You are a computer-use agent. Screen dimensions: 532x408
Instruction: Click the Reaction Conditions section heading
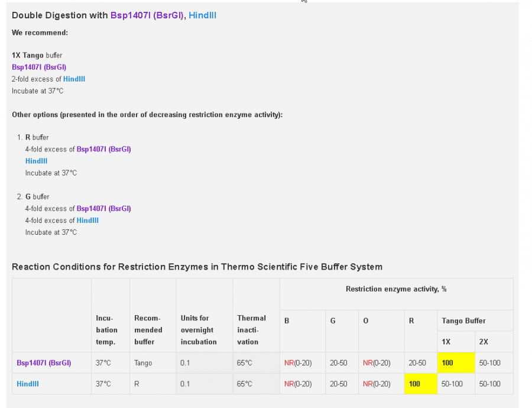pos(197,267)
